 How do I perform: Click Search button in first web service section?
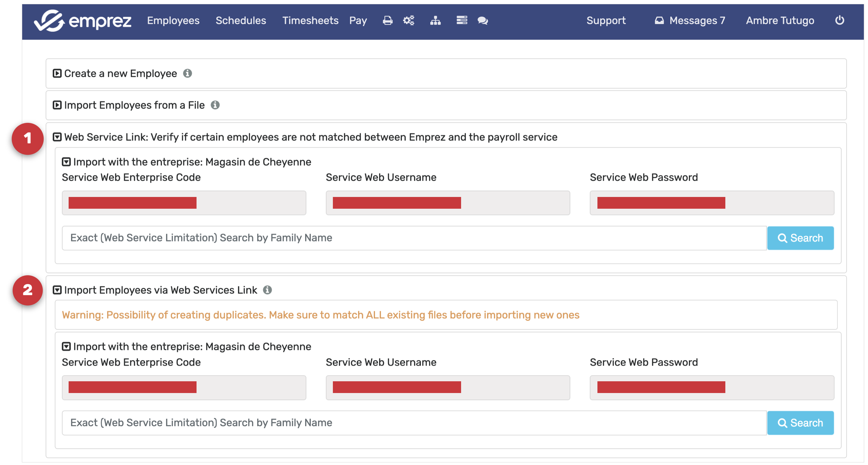coord(800,238)
